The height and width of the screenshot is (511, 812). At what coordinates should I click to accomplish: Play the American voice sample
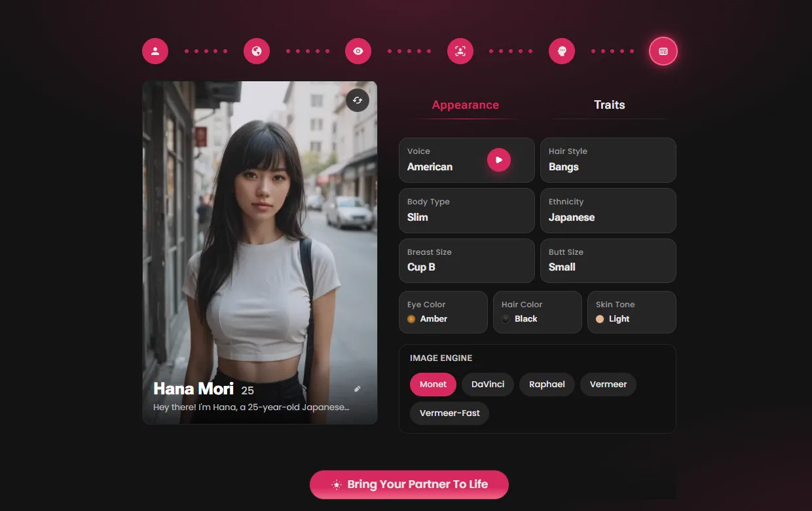pos(499,160)
